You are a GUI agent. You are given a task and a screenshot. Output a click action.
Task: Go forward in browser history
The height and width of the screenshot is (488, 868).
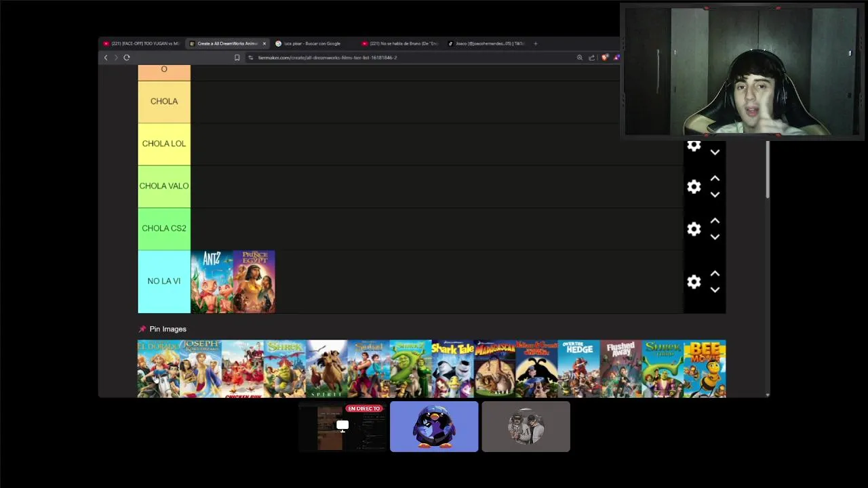(x=116, y=58)
